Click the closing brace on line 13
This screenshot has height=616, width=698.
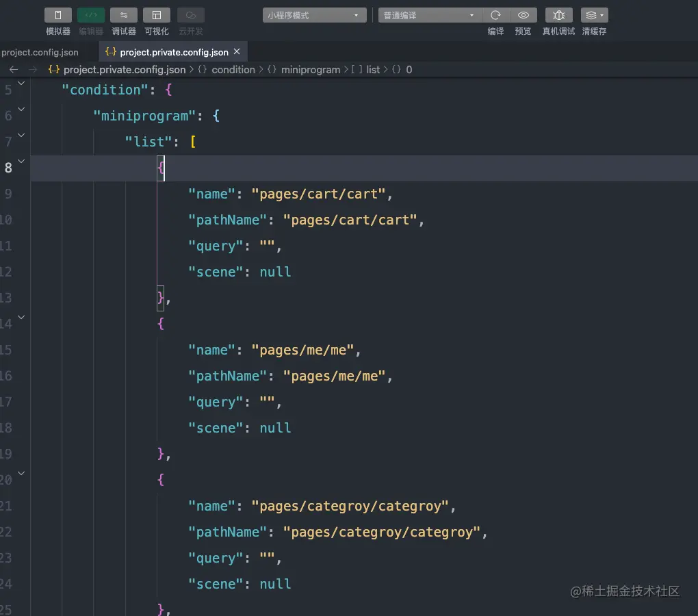[161, 297]
